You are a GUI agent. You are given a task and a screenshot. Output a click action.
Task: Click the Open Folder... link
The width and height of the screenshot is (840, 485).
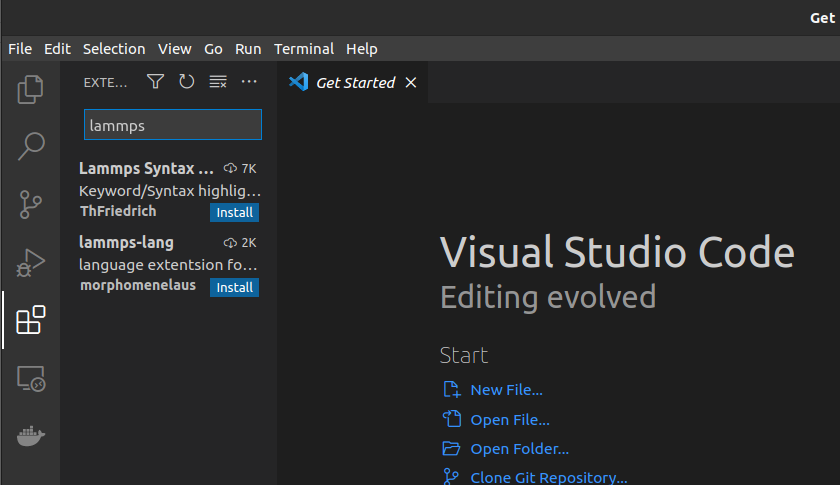520,449
